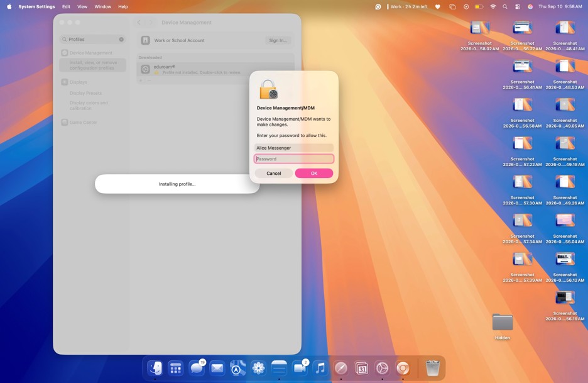The image size is (588, 383).
Task: Launch Mail from the Dock
Action: pyautogui.click(x=217, y=368)
